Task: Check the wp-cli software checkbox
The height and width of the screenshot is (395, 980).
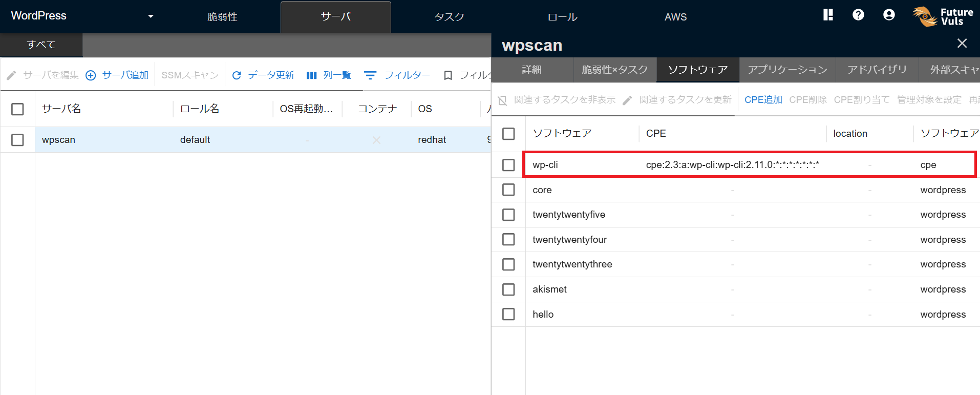Action: click(x=508, y=165)
